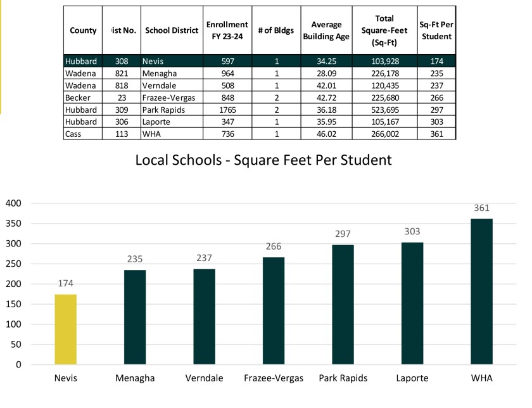Image resolution: width=532 pixels, height=408 pixels.
Task: Click the Frazee-Vergas building age 42.72
Action: pyautogui.click(x=326, y=98)
